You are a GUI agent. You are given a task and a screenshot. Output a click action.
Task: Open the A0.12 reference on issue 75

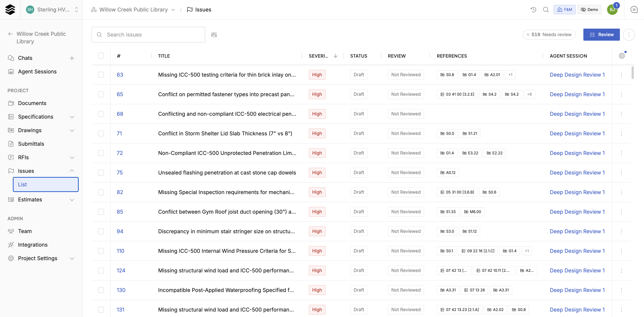coord(447,172)
